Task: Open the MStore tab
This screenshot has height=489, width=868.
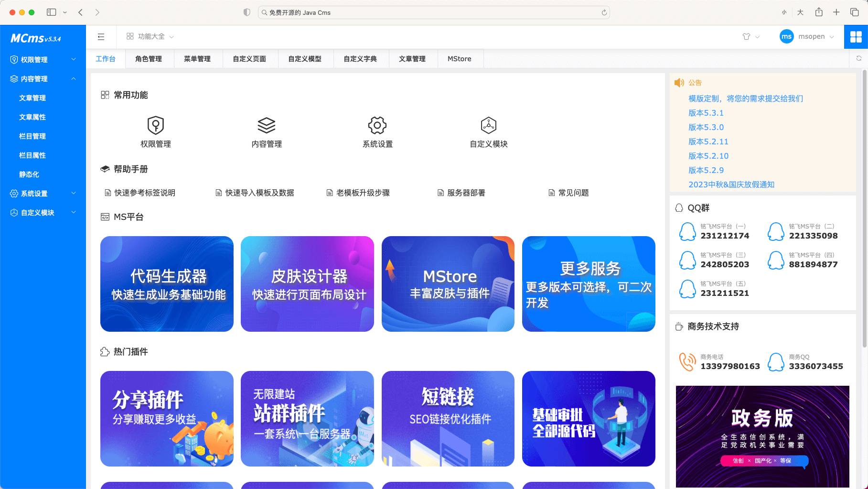Action: pos(459,58)
